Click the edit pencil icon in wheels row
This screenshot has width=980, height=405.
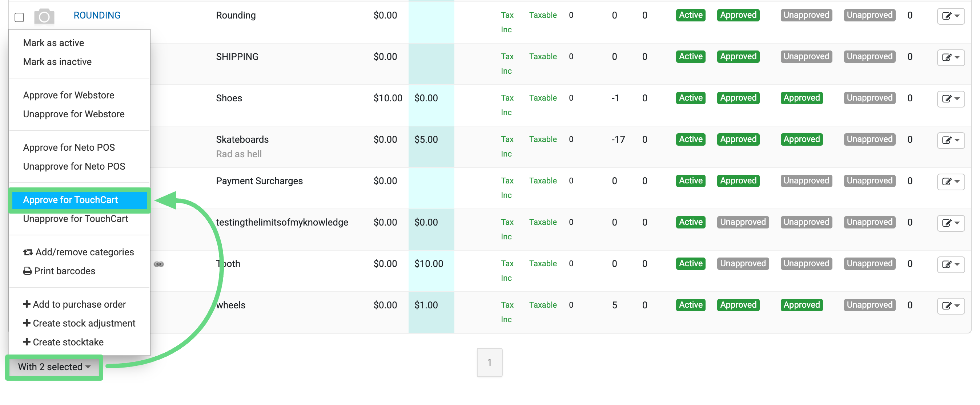946,306
